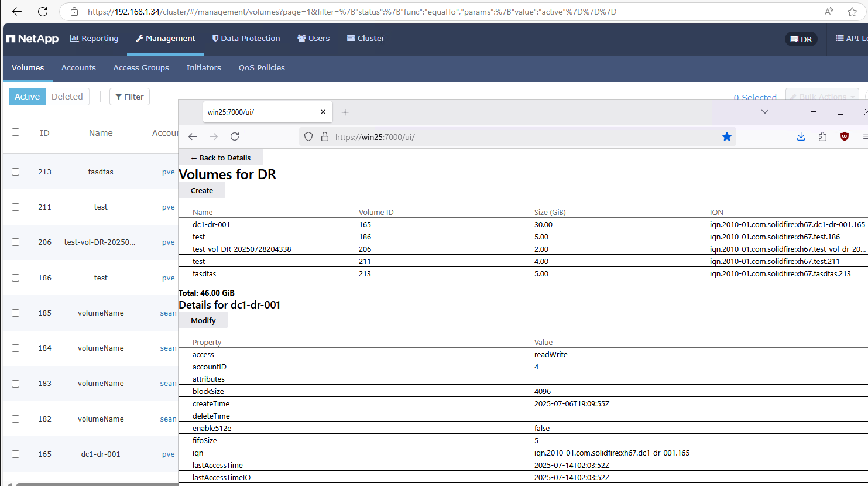Select checkbox for volume ID 211

[16, 207]
